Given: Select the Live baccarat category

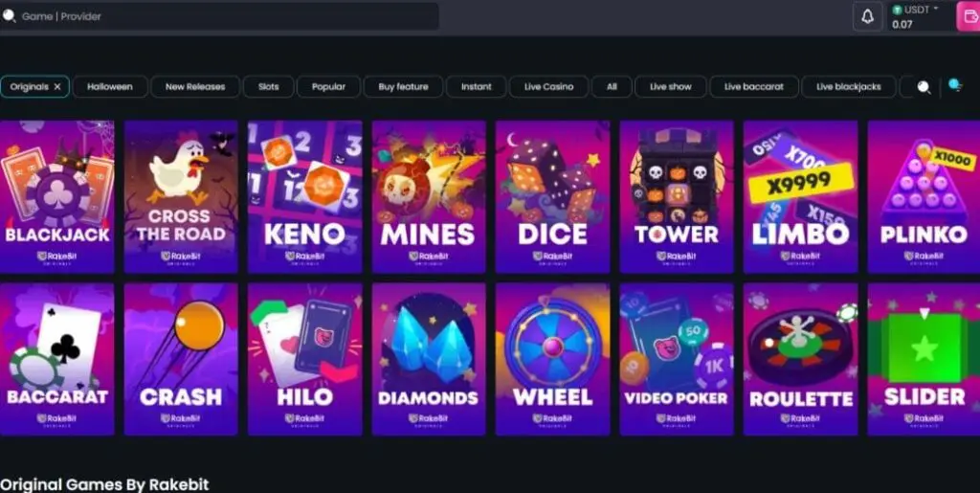Looking at the screenshot, I should point(754,87).
